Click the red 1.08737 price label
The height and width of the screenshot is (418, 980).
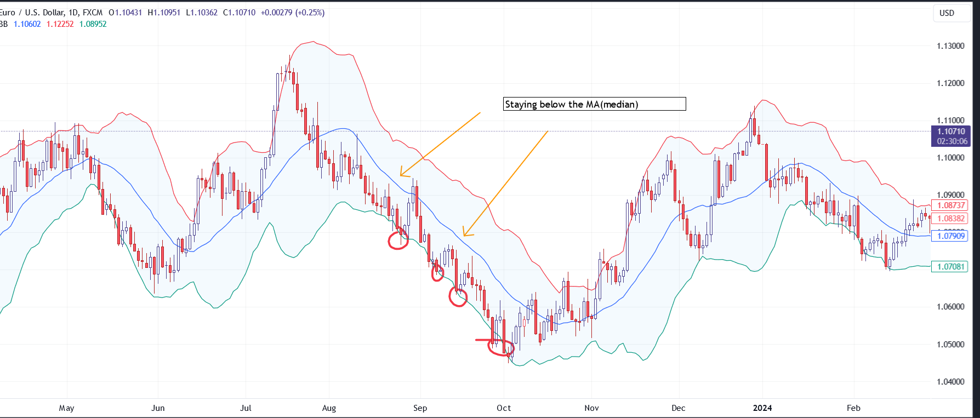pos(950,205)
